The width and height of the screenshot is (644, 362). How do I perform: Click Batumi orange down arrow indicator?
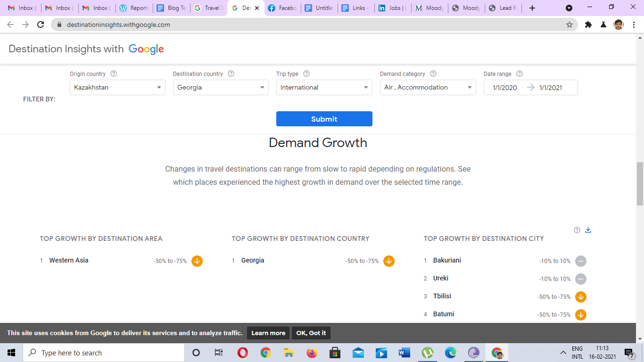[581, 315]
